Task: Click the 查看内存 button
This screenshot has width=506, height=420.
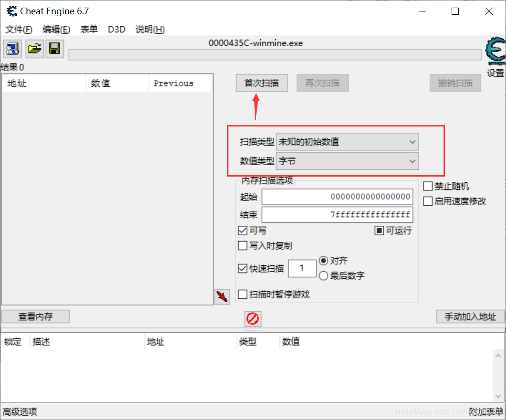Action: (x=35, y=316)
